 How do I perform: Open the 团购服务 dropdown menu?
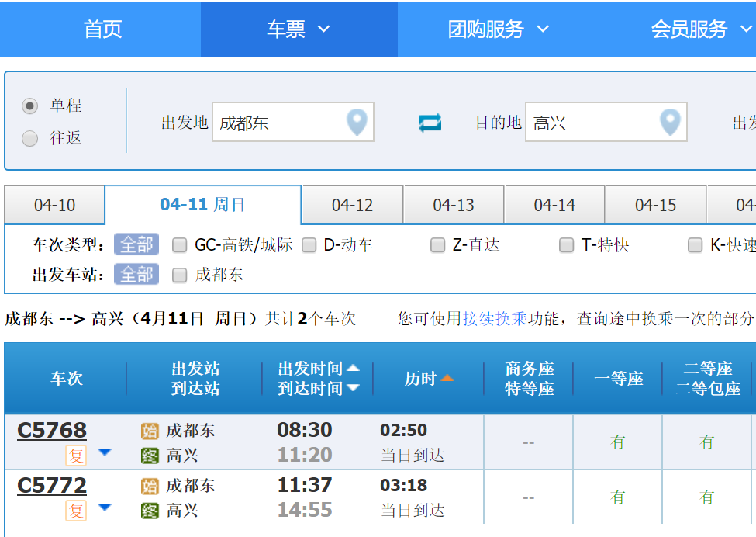tap(498, 29)
